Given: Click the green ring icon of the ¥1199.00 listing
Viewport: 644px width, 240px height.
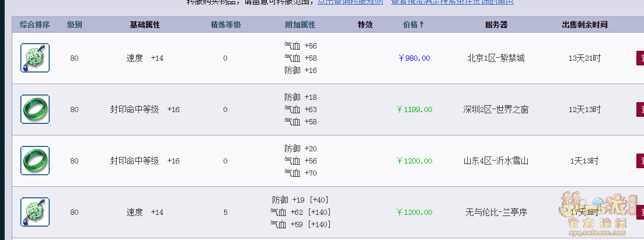Looking at the screenshot, I should pos(35,109).
